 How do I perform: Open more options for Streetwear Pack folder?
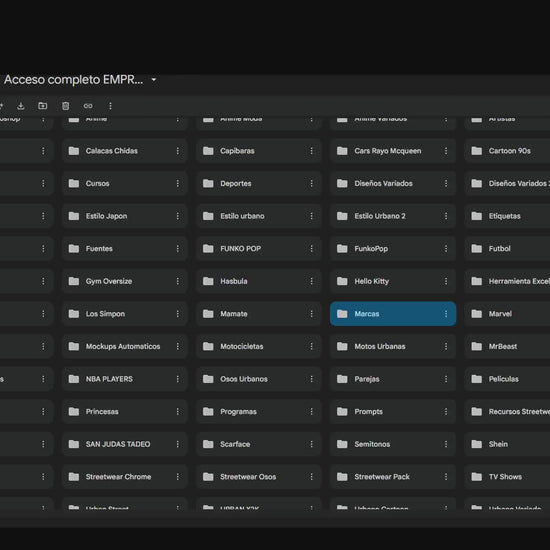(x=446, y=477)
